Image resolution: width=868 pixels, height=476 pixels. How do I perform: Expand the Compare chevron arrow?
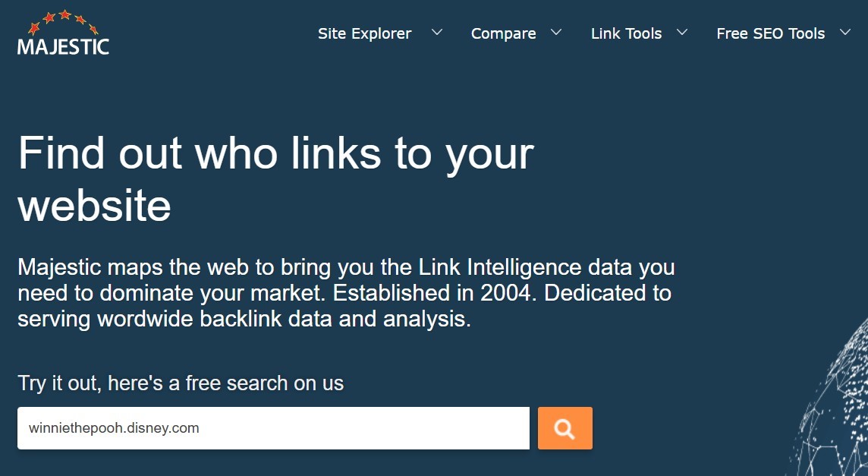click(x=556, y=33)
